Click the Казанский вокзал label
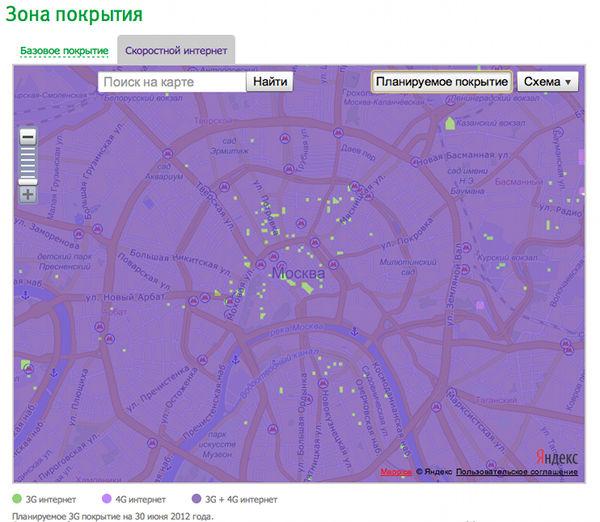Viewport: 600px width, 522px height. 491,123
